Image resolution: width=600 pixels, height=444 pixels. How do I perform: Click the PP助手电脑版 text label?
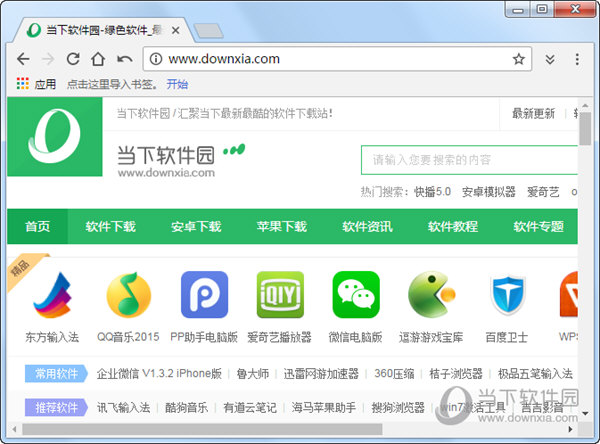[x=204, y=337]
